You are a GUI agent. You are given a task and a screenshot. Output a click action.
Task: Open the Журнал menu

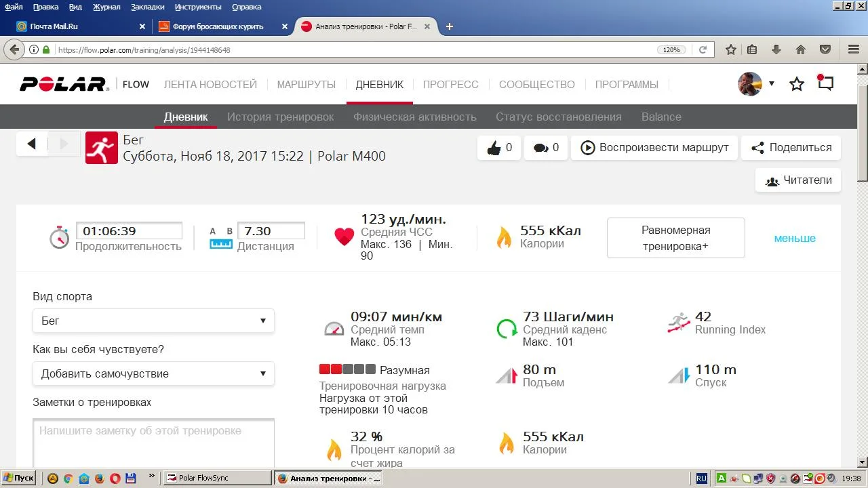pos(106,7)
